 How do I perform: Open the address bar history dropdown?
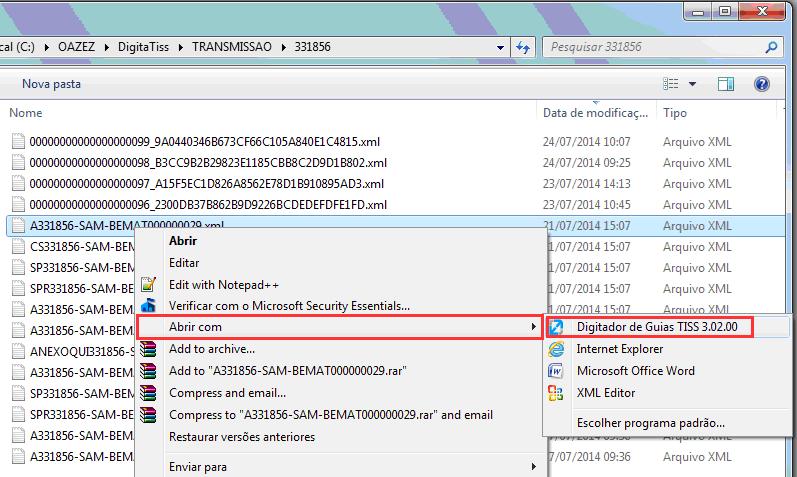(500, 47)
